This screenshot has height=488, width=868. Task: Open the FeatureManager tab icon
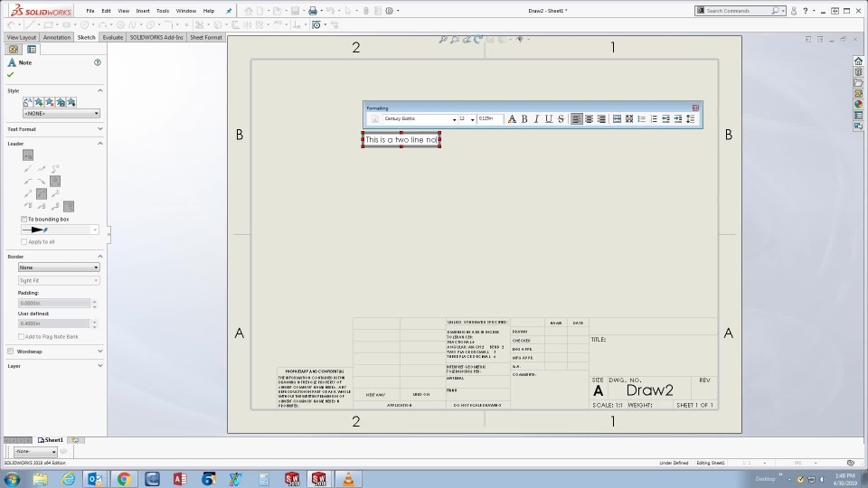click(x=14, y=49)
